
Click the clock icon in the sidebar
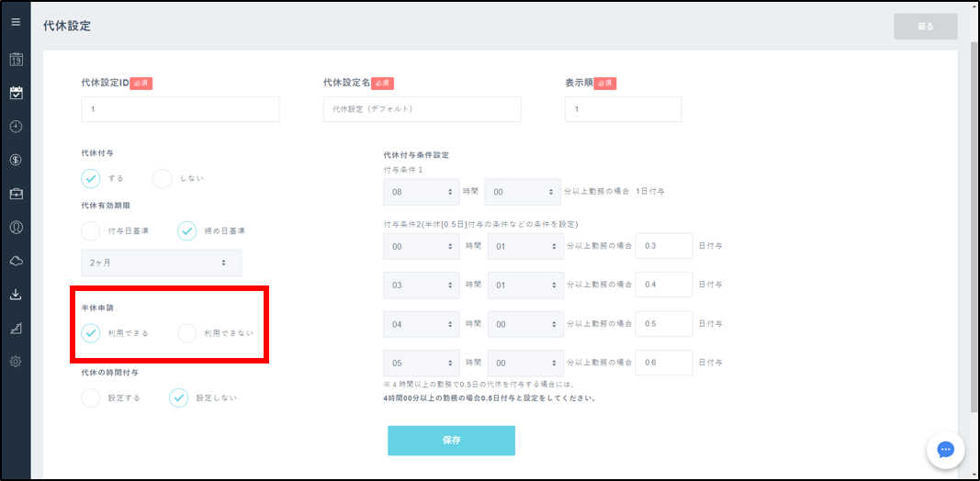click(16, 126)
